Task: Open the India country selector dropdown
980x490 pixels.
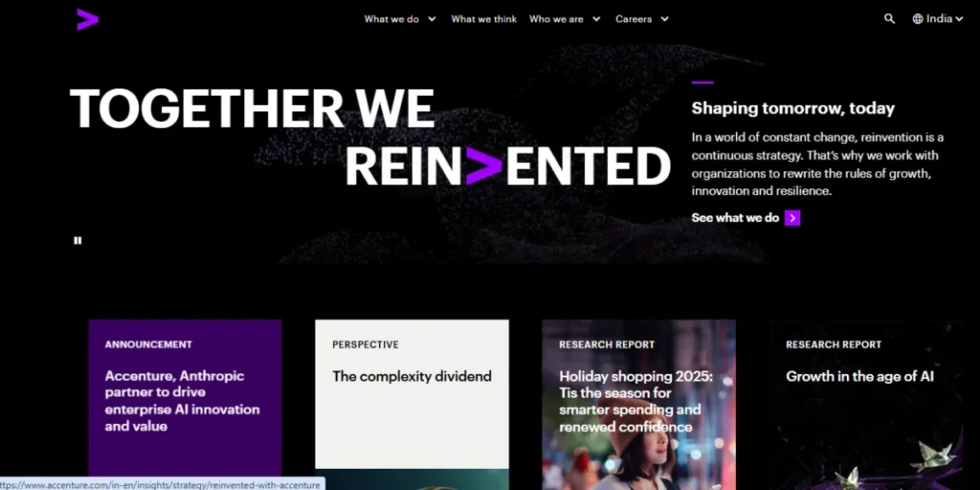Action: tap(938, 19)
